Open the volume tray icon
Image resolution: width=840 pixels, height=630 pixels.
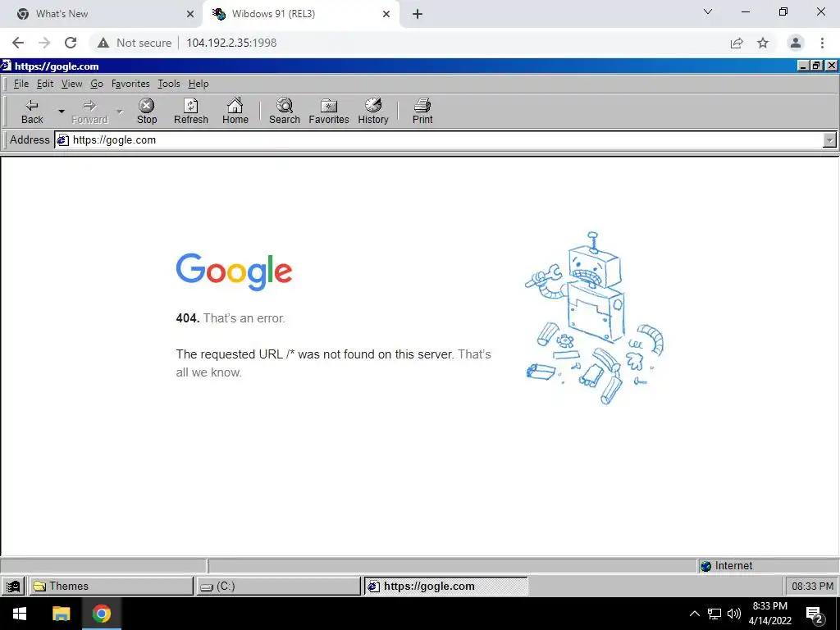(x=734, y=614)
